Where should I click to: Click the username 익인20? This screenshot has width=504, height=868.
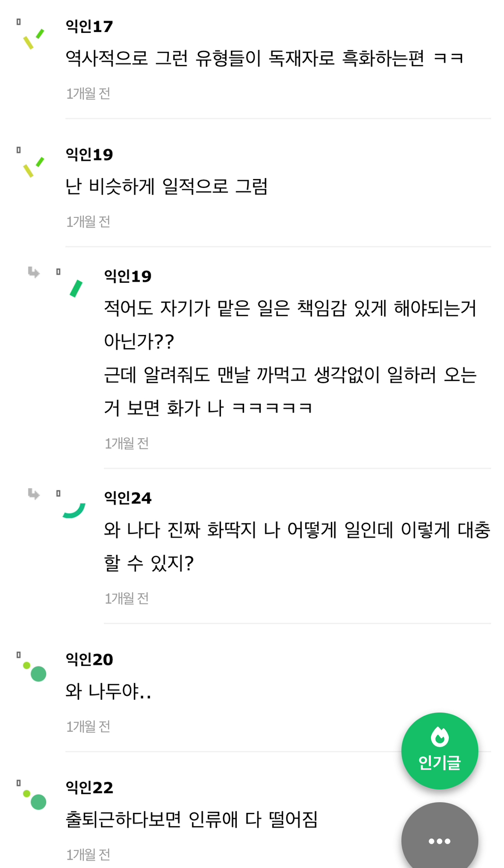click(x=89, y=659)
